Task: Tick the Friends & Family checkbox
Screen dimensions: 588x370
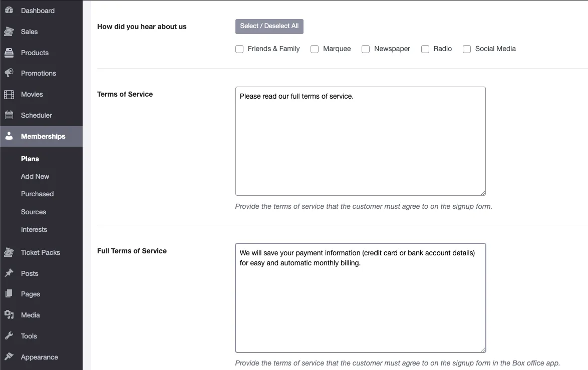Action: (x=239, y=49)
